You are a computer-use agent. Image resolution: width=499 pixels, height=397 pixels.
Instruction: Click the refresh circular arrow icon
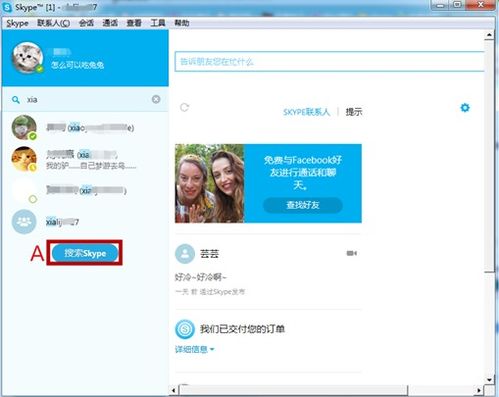pyautogui.click(x=184, y=107)
